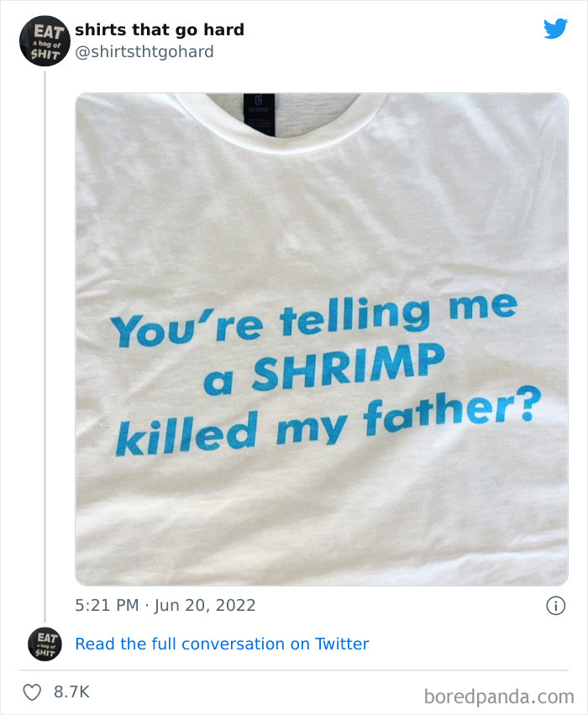This screenshot has height=715, width=588.
Task: Click the boredpanda.com watermark
Action: coord(499,697)
